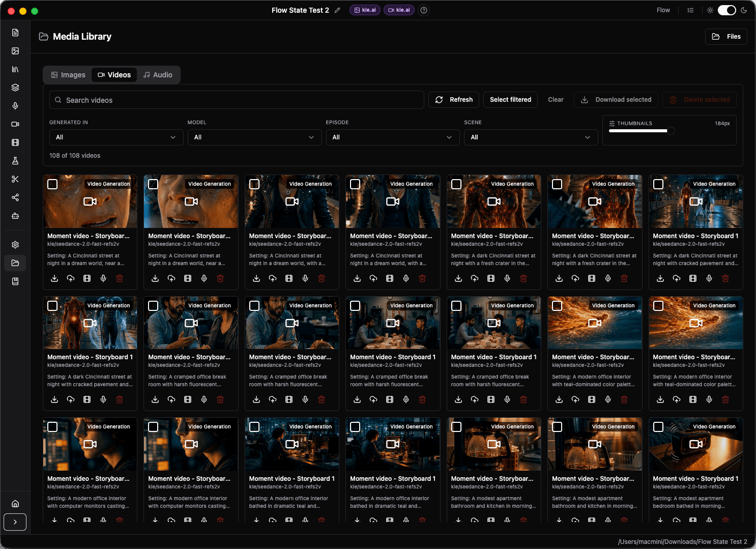Open the microphone icon in left sidebar
Image resolution: width=756 pixels, height=549 pixels.
(15, 106)
